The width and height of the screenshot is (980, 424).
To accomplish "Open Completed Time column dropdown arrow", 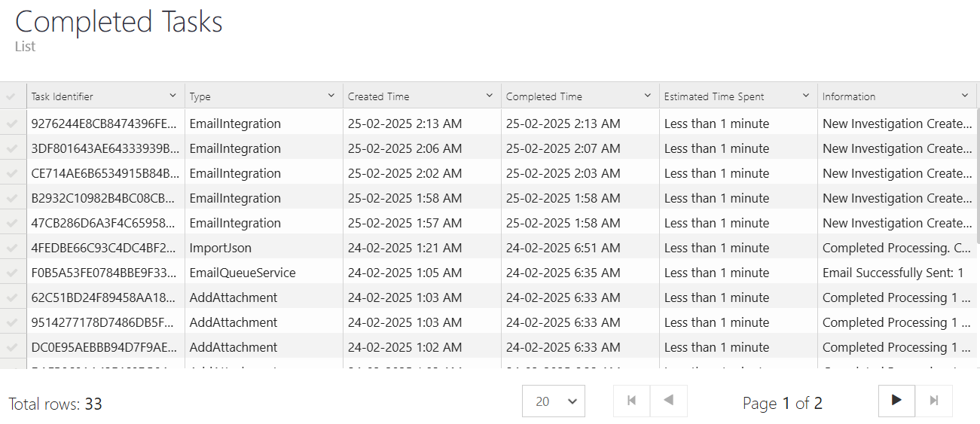I will pyautogui.click(x=648, y=96).
